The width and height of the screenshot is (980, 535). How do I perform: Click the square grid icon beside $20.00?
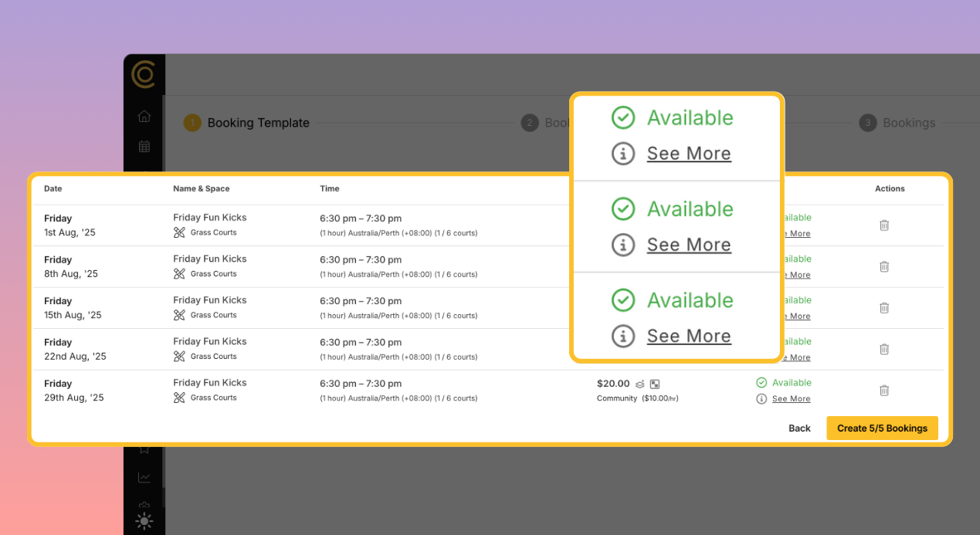coord(655,384)
